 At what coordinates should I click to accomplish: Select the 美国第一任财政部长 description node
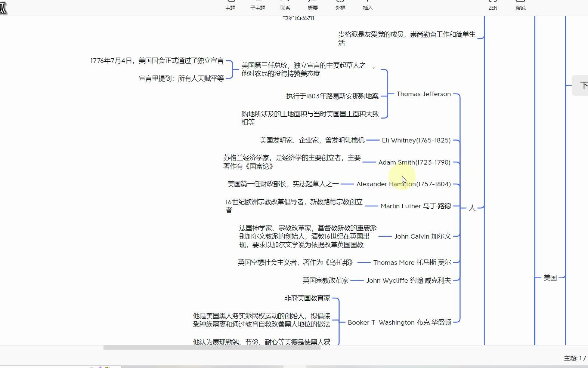click(x=283, y=184)
